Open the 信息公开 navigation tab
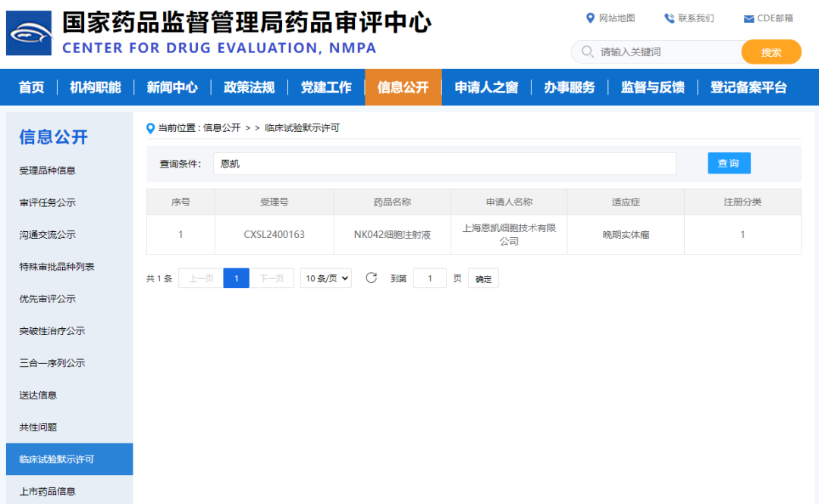 click(x=403, y=87)
